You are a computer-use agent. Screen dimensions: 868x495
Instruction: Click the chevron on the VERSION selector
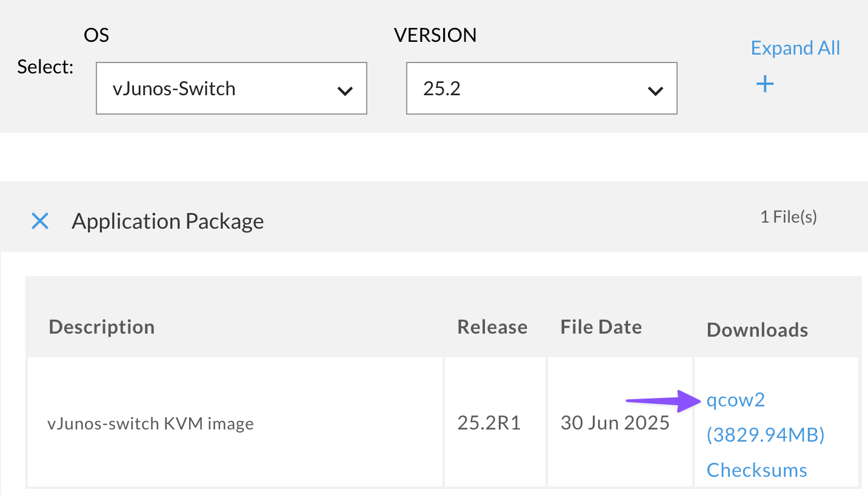[655, 91]
